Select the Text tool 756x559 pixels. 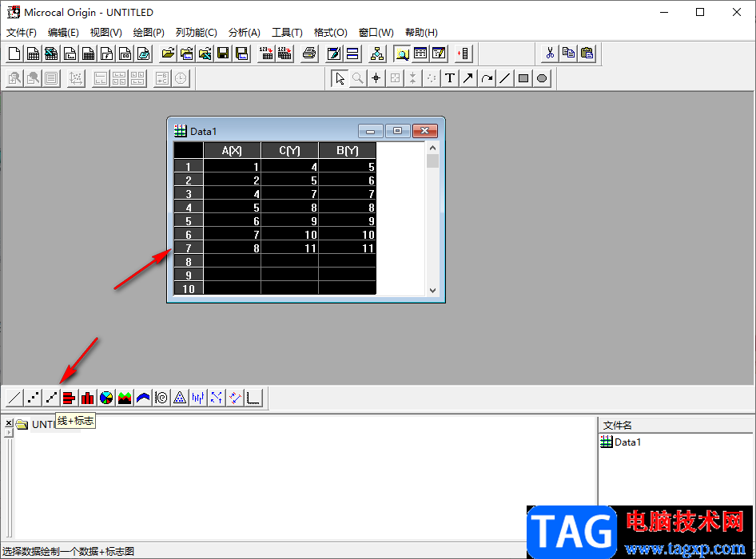click(x=450, y=78)
